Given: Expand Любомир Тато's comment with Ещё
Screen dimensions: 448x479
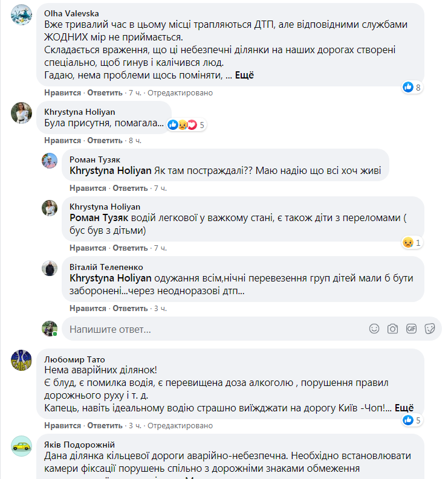Looking at the screenshot, I should coord(404,408).
